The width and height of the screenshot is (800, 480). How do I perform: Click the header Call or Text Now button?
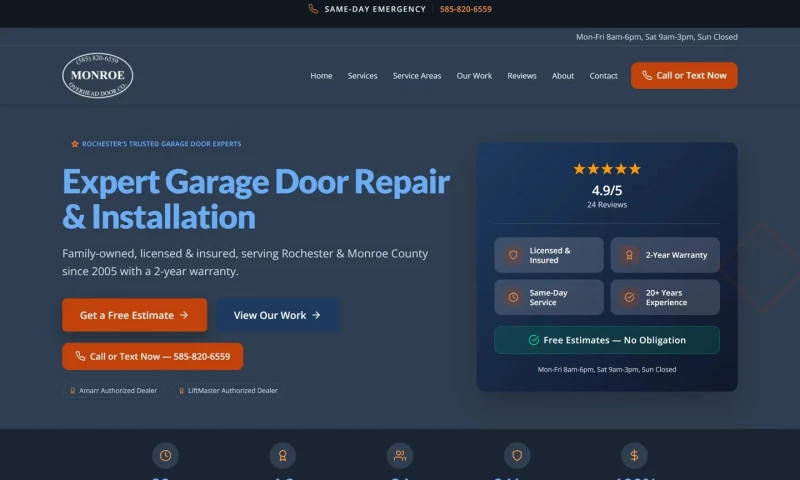684,75
